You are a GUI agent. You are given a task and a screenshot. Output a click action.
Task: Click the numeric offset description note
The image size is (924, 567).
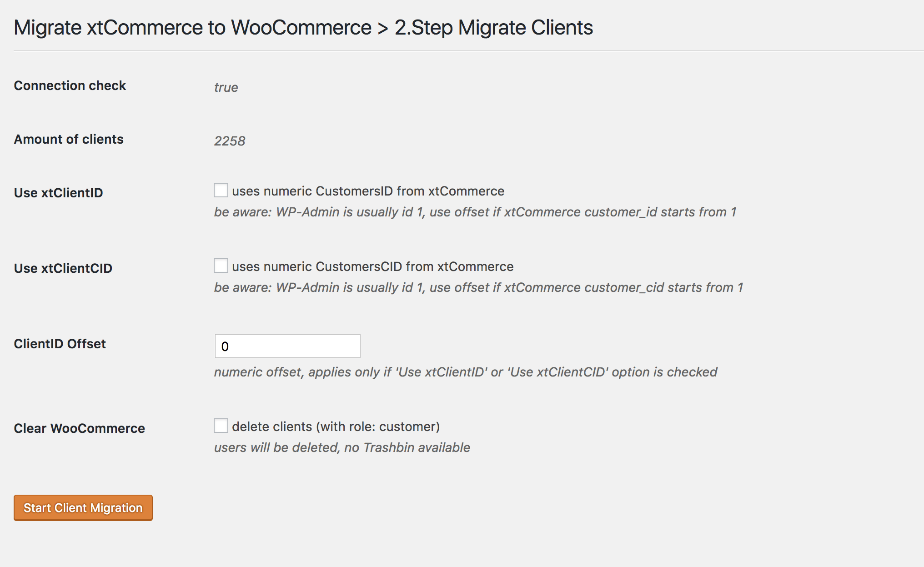466,372
